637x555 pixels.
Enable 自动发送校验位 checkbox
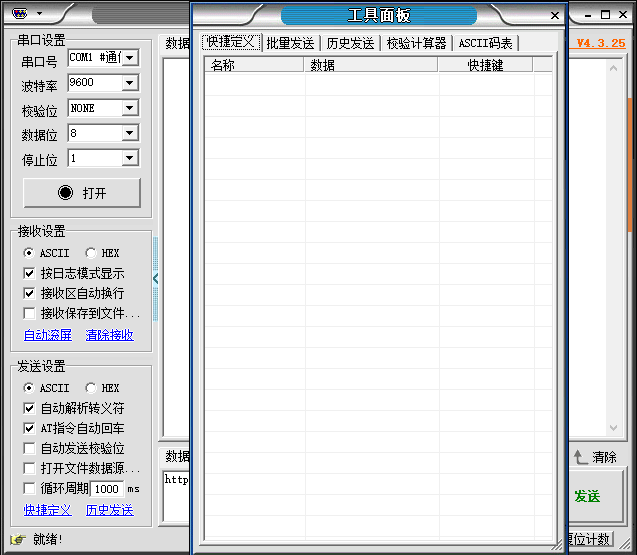point(29,449)
